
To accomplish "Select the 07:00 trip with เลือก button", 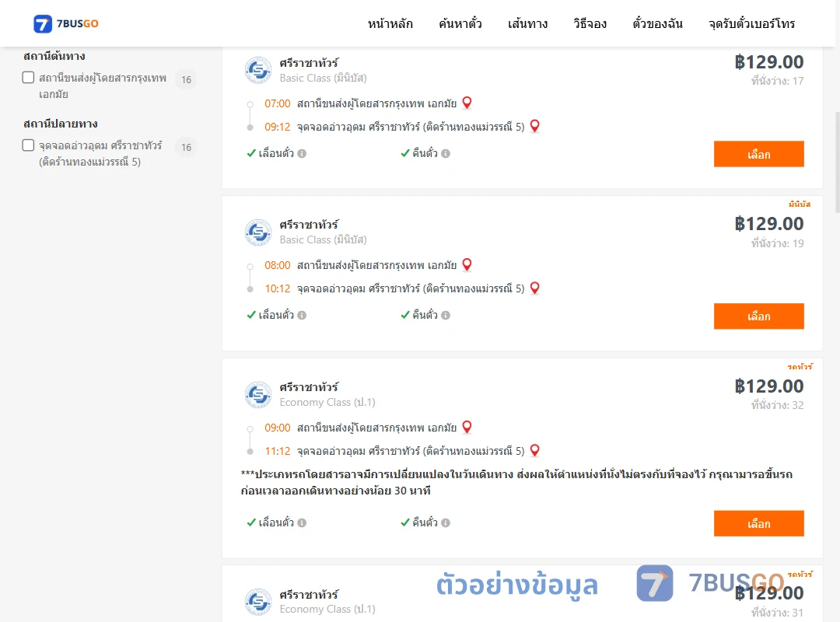I will [758, 154].
